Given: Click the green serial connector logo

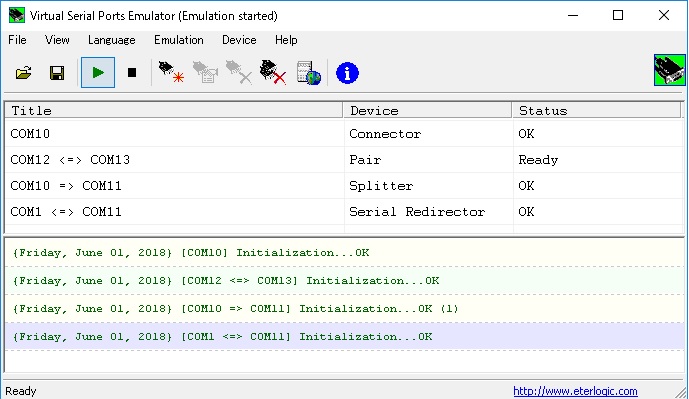Looking at the screenshot, I should [x=669, y=70].
